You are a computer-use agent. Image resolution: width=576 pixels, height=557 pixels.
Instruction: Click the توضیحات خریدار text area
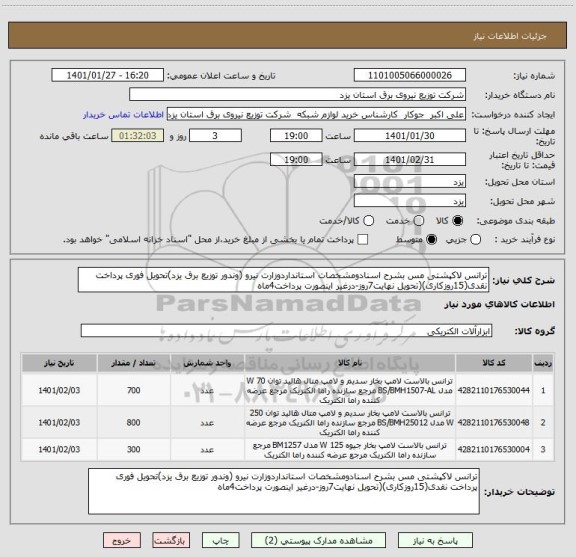tap(284, 491)
